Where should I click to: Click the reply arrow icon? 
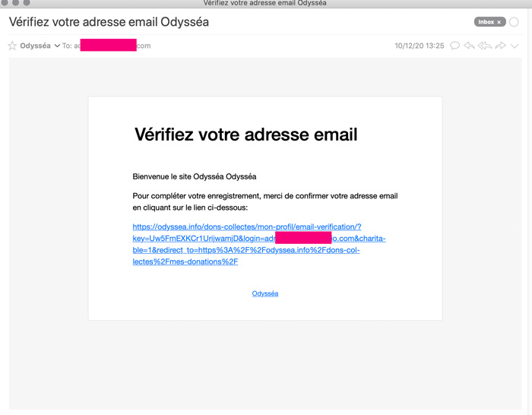tap(469, 46)
